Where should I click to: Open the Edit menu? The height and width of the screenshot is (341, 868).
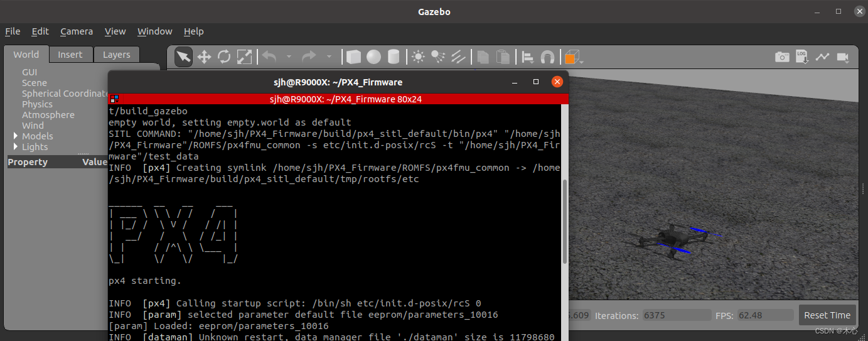click(40, 31)
